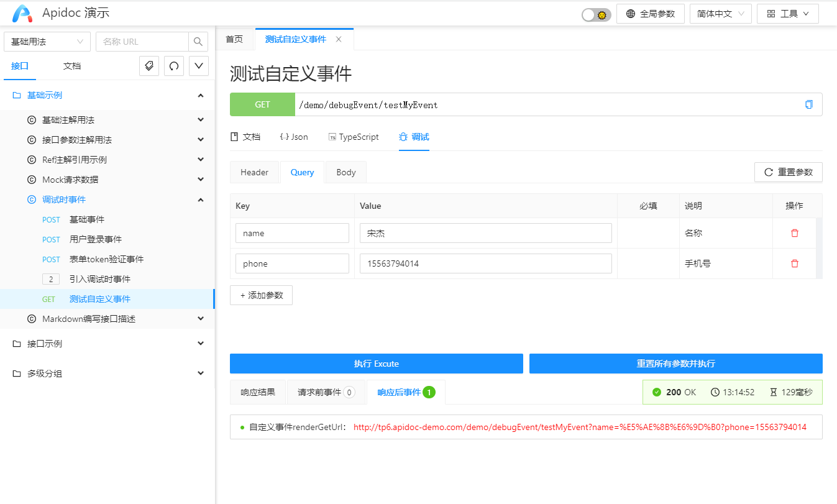837x504 pixels.
Task: Toggle the dark mode switch
Action: pos(597,14)
